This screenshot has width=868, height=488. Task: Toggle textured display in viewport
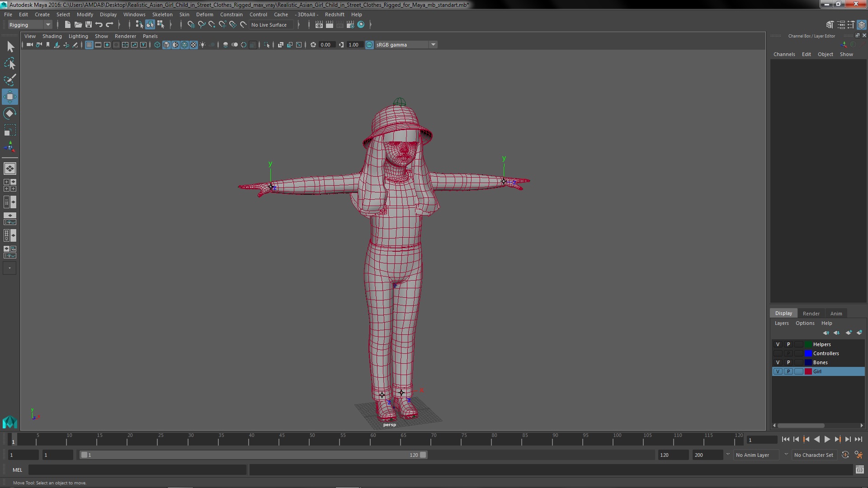pyautogui.click(x=193, y=45)
